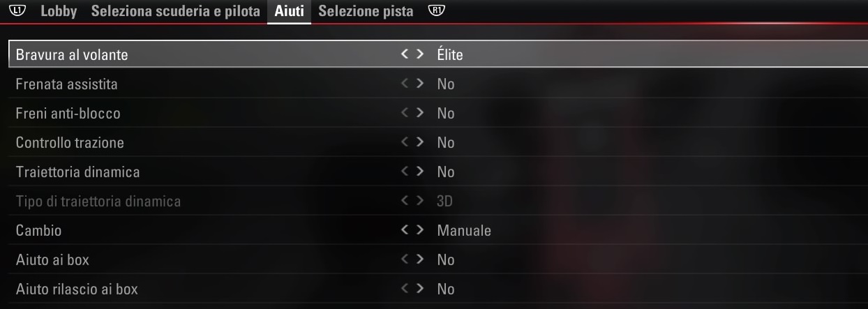Go to Seleziona scuderia e pilota tab
The height and width of the screenshot is (309, 868).
(x=176, y=11)
